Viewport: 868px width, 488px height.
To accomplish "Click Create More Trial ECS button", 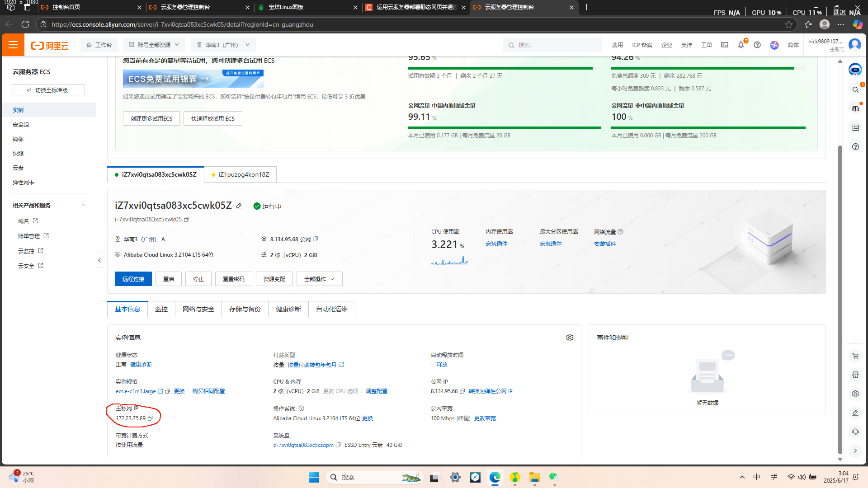I will click(151, 118).
